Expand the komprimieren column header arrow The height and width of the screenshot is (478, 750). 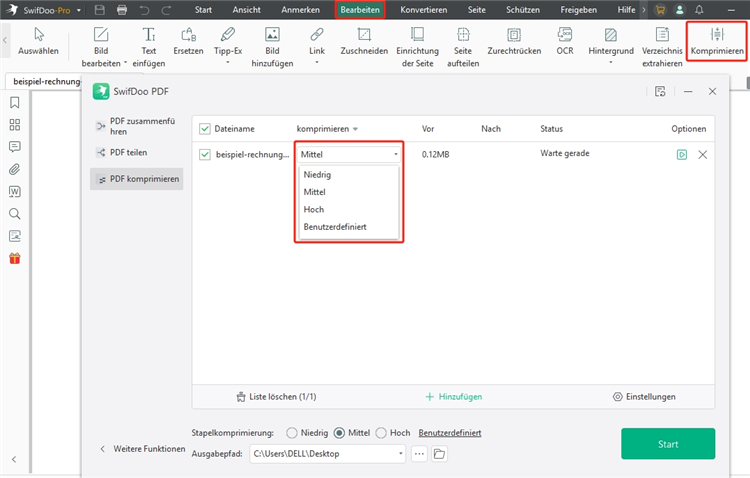(355, 129)
